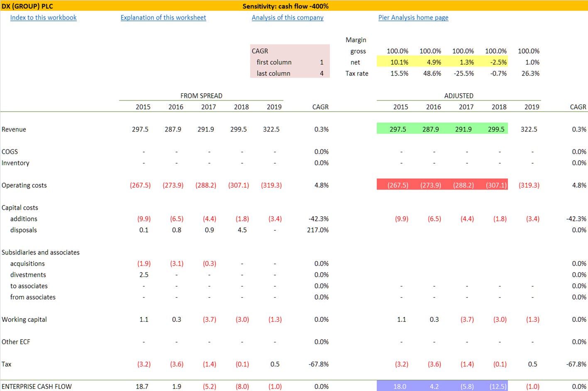The width and height of the screenshot is (588, 391).
Task: Click the FROM SPREAD section header
Action: (x=201, y=96)
